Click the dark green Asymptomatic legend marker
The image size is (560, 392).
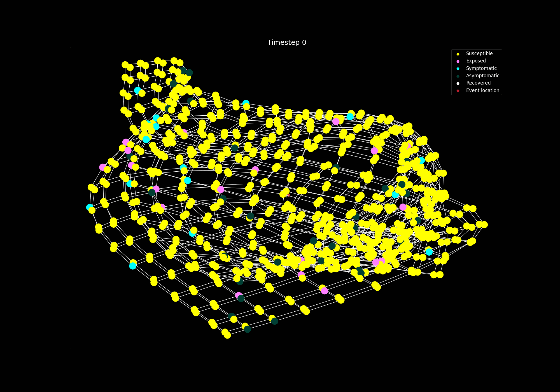click(458, 76)
